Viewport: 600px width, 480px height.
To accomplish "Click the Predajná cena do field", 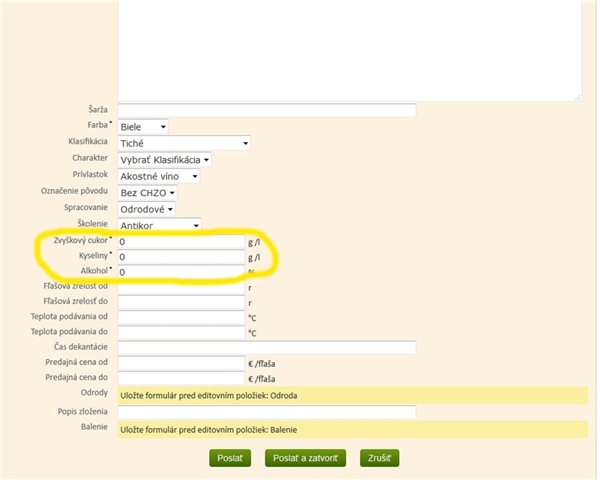I will [x=181, y=378].
